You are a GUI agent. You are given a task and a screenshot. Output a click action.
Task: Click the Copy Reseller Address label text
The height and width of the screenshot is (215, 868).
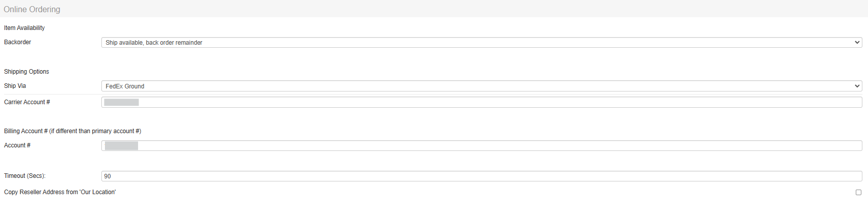click(x=60, y=192)
